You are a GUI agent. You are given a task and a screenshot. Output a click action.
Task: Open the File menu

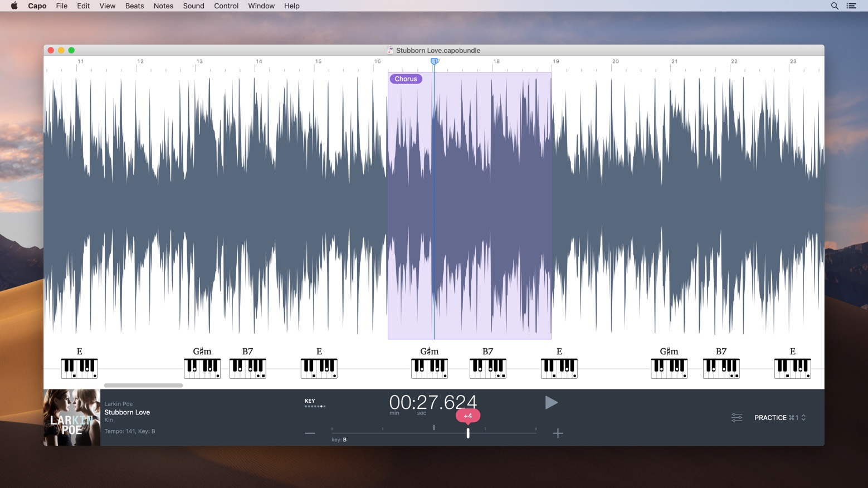62,6
